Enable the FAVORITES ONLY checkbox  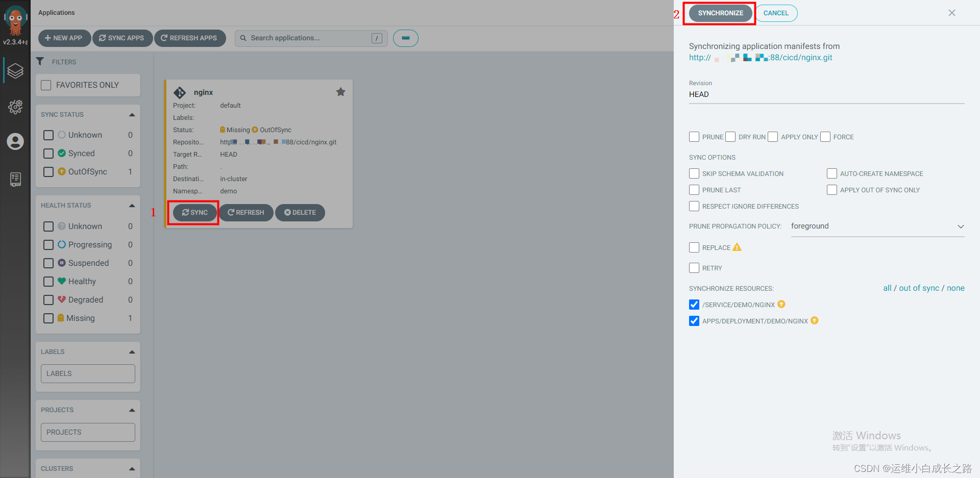coord(46,85)
